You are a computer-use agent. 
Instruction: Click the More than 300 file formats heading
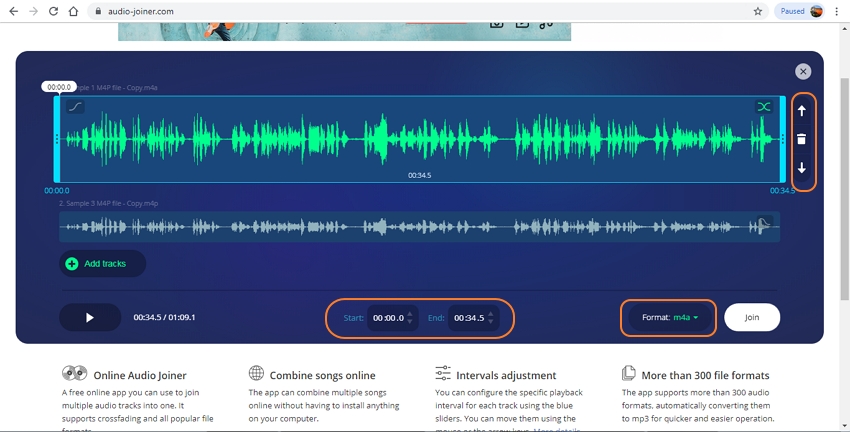coord(705,375)
